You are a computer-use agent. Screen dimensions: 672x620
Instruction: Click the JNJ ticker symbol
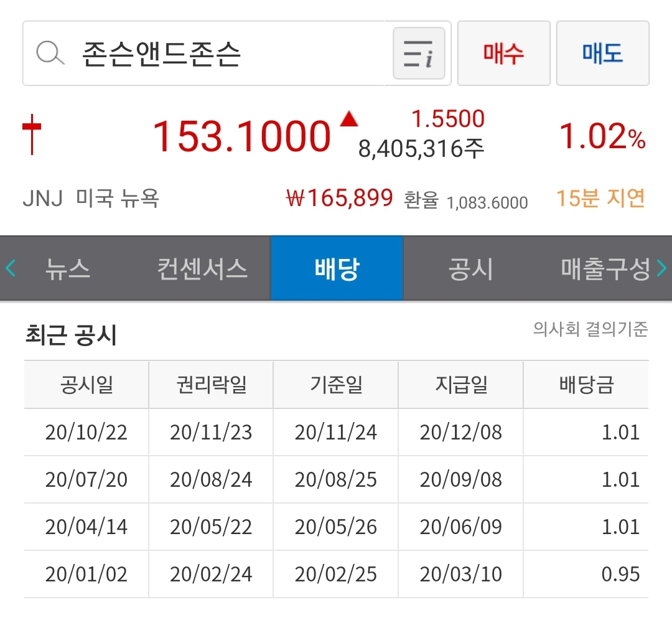pyautogui.click(x=43, y=199)
